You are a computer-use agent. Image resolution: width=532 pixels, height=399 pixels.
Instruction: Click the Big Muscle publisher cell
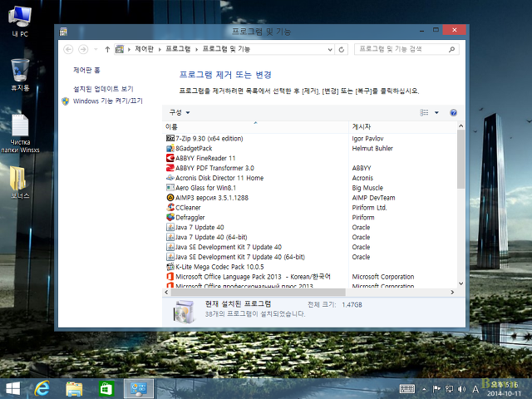367,188
